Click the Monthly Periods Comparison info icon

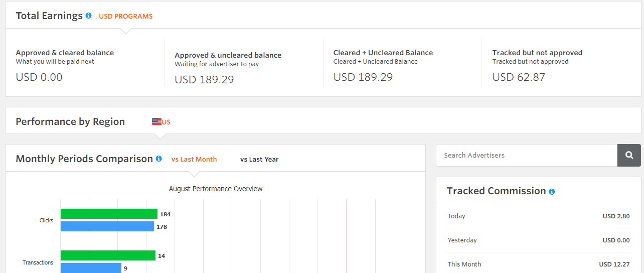[159, 159]
